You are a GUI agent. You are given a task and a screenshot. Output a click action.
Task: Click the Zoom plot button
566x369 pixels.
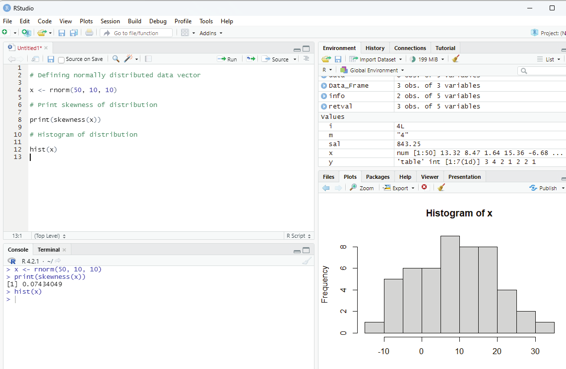point(362,188)
